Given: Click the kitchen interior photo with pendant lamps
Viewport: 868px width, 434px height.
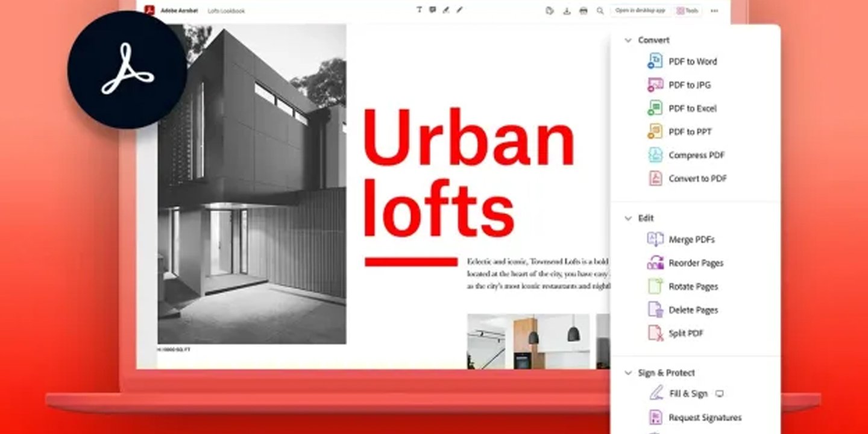Looking at the screenshot, I should coord(529,341).
